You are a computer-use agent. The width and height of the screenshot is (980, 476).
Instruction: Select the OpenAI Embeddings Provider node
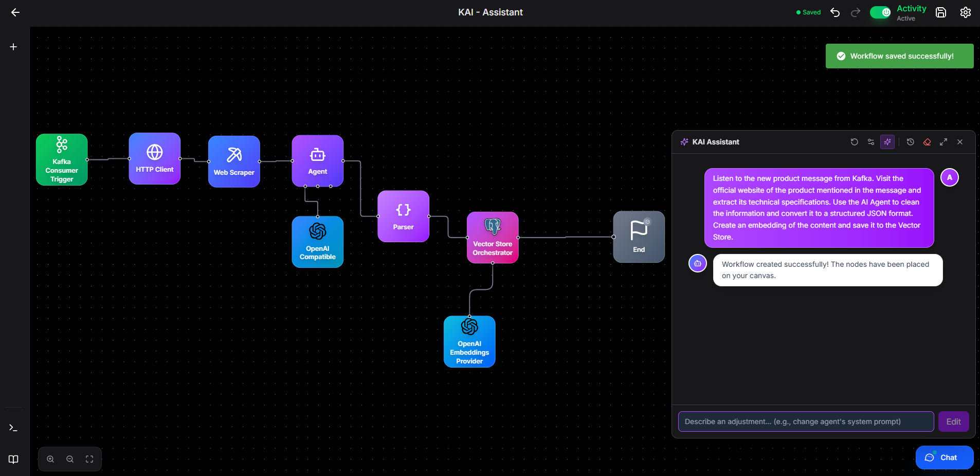469,341
